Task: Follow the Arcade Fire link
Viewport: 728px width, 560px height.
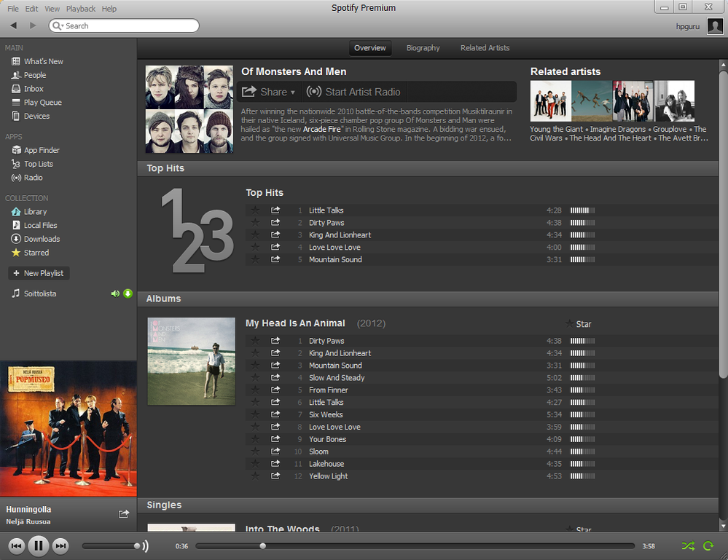Action: 322,129
